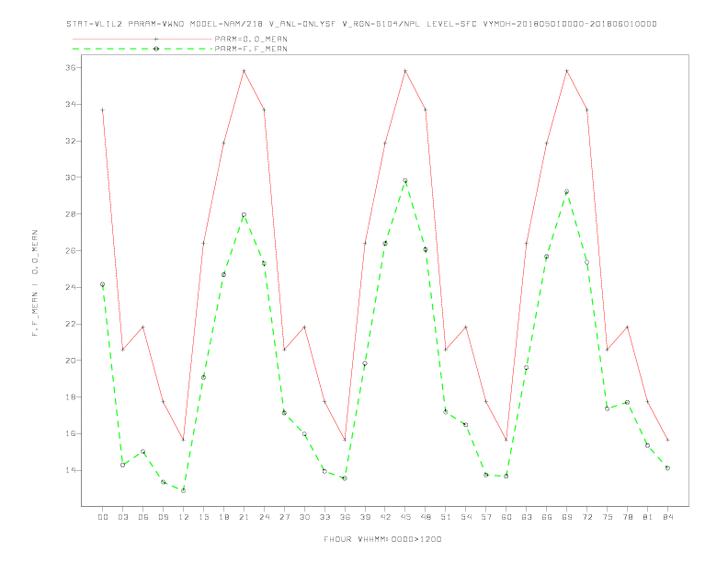Viewport: 728px width, 563px height.
Task: Click x-axis forecast hour label 84
Action: (667, 517)
